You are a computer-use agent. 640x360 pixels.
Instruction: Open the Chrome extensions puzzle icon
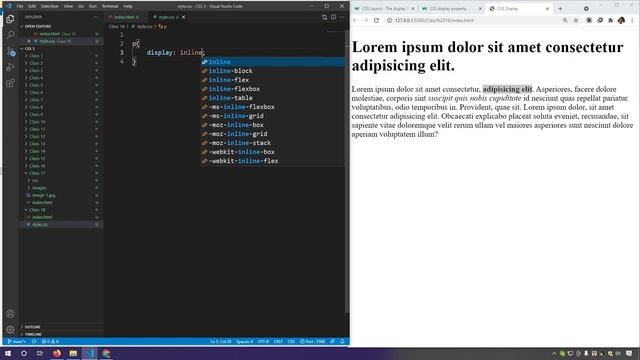click(x=611, y=20)
